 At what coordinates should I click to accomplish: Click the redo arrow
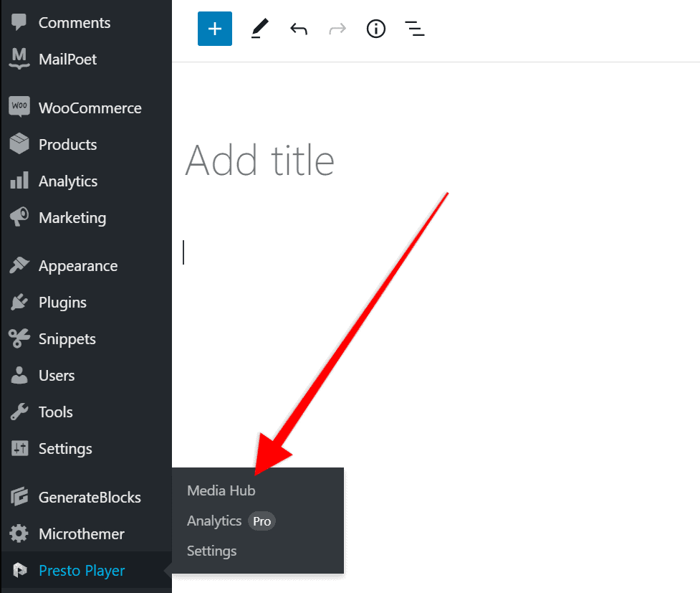coord(337,29)
